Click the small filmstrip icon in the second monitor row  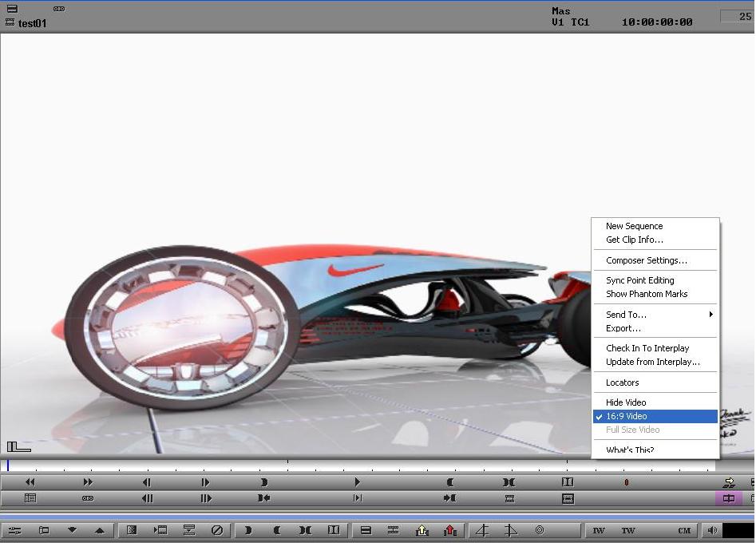click(x=509, y=497)
